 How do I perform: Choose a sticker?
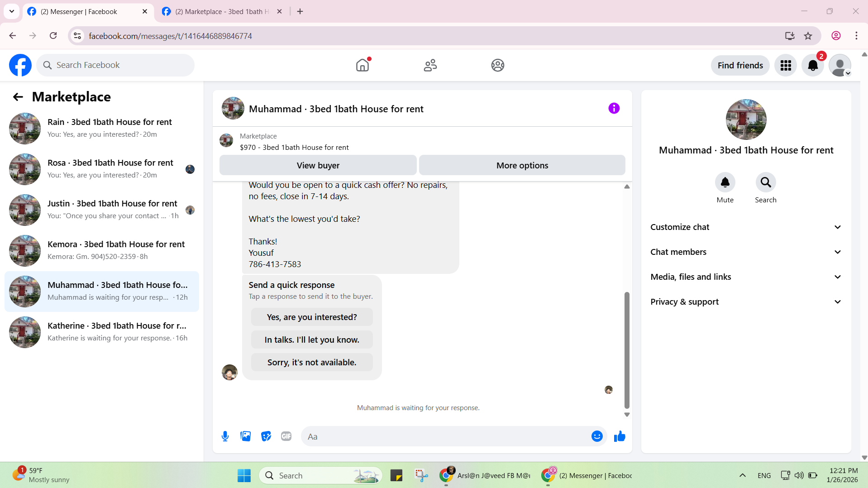(x=266, y=436)
